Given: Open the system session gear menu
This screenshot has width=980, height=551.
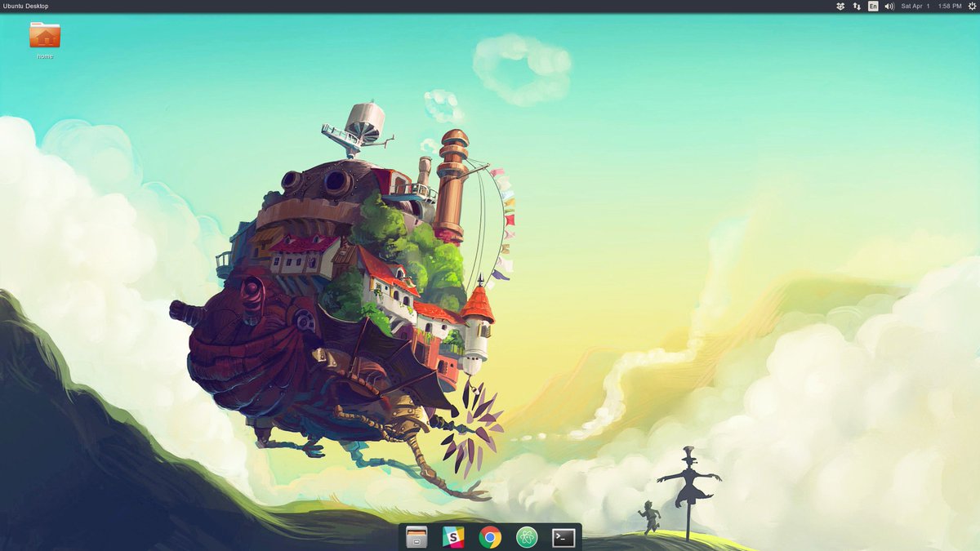Looking at the screenshot, I should click(x=972, y=6).
